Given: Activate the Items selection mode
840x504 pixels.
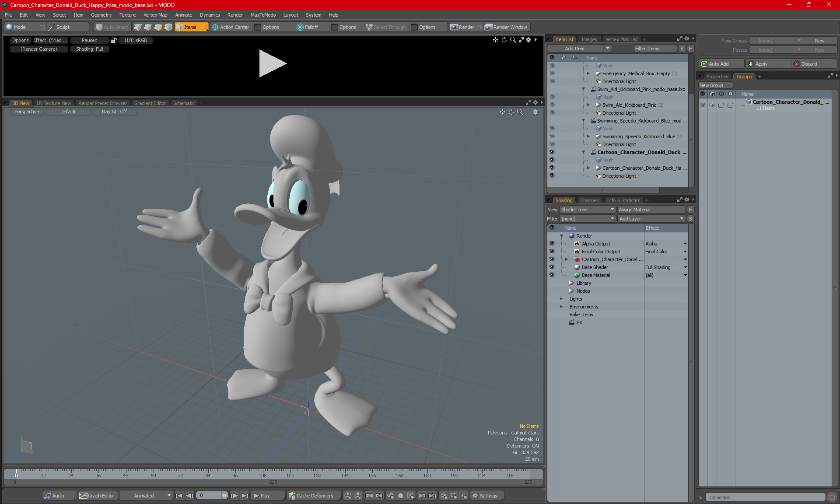Looking at the screenshot, I should pos(191,27).
